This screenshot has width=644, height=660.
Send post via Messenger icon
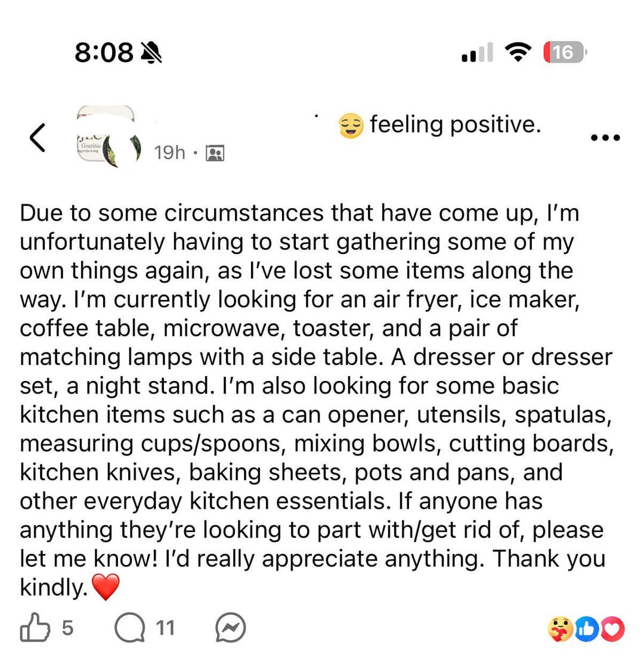[x=231, y=627]
